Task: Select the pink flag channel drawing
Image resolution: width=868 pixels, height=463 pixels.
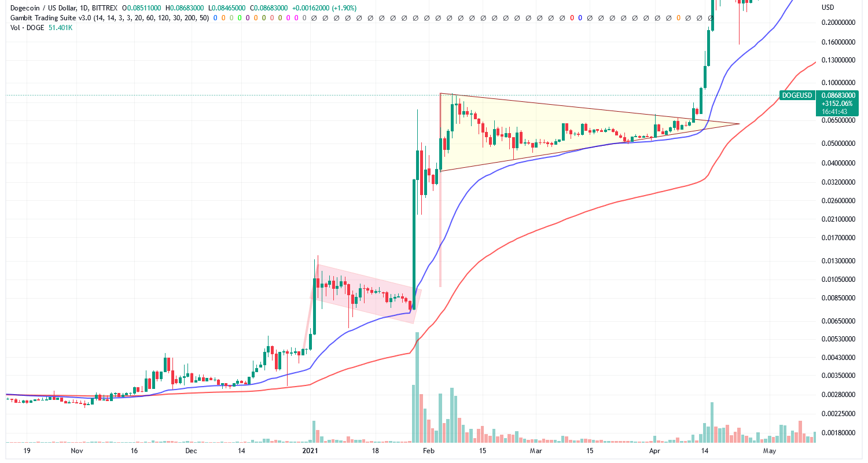Action: [x=366, y=293]
